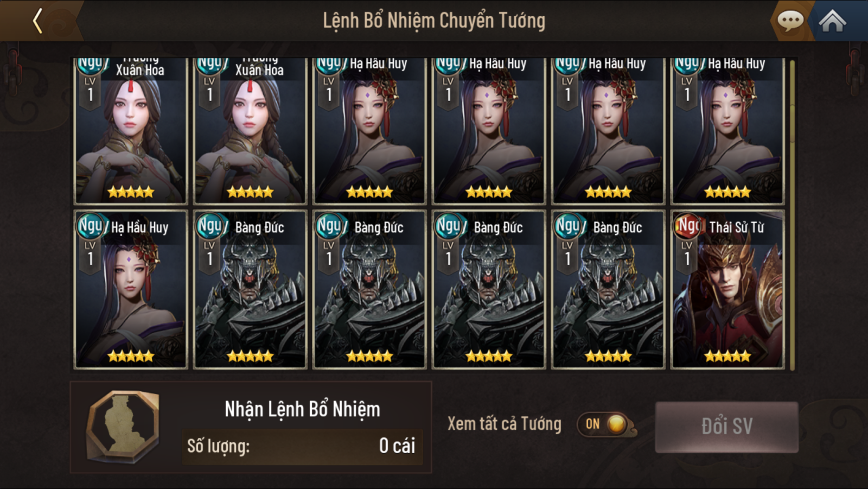The width and height of the screenshot is (868, 489).
Task: Click the hero list vertical scrollbar
Action: [x=792, y=215]
